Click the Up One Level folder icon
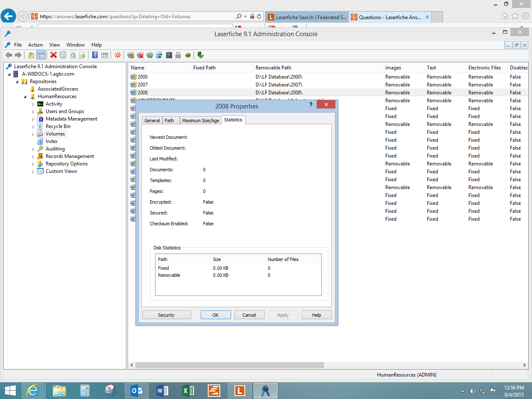The height and width of the screenshot is (399, 532). coord(31,55)
